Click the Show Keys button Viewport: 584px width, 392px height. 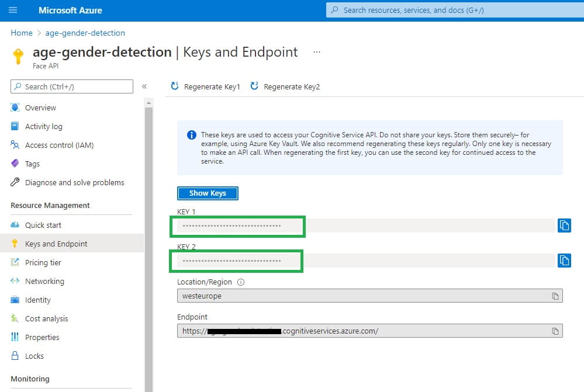(x=208, y=193)
